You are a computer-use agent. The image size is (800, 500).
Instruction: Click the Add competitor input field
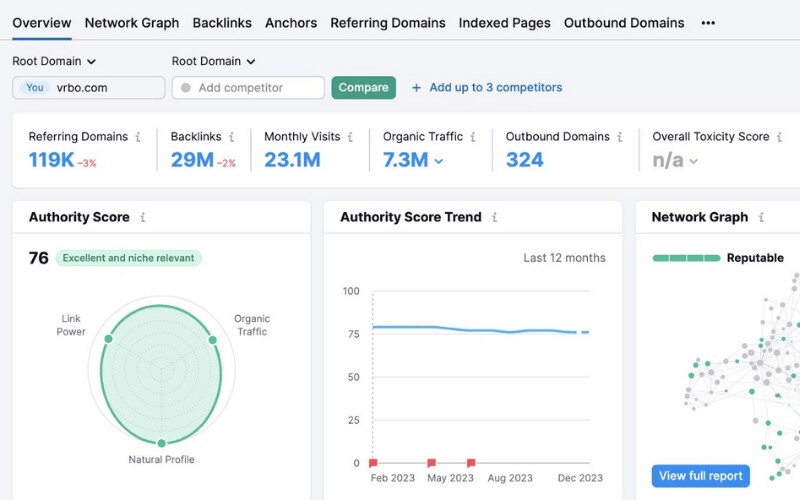(x=248, y=88)
